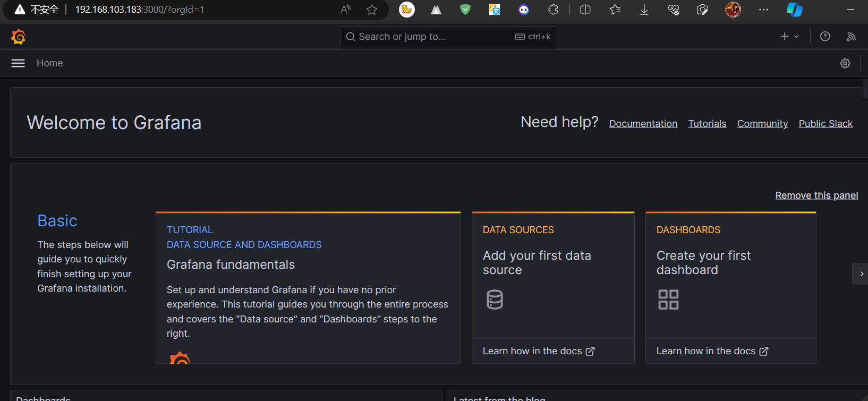Click the dashboard grid icon
Image resolution: width=868 pixels, height=401 pixels.
668,300
